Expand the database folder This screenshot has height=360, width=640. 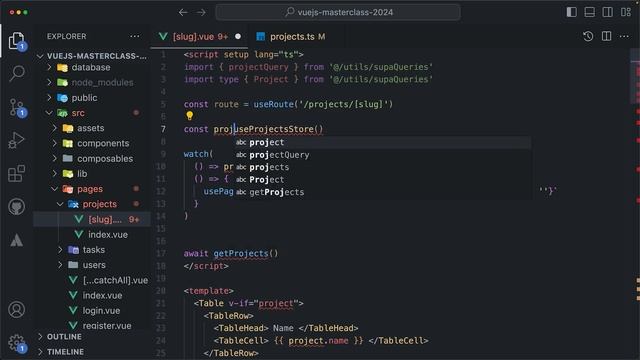tap(92, 67)
